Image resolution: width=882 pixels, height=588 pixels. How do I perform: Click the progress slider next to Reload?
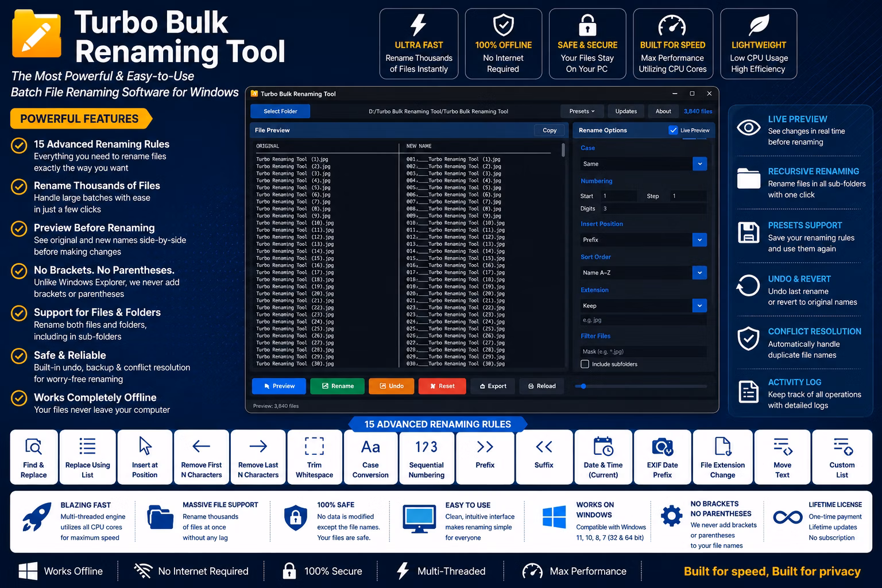(x=641, y=386)
